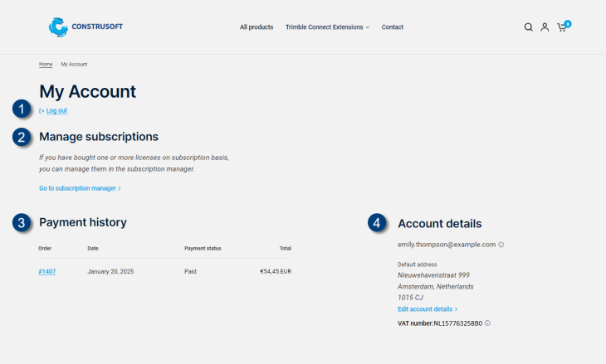Click the Nieuwehavenstraat 999 address line
This screenshot has width=606, height=364.
pos(433,275)
